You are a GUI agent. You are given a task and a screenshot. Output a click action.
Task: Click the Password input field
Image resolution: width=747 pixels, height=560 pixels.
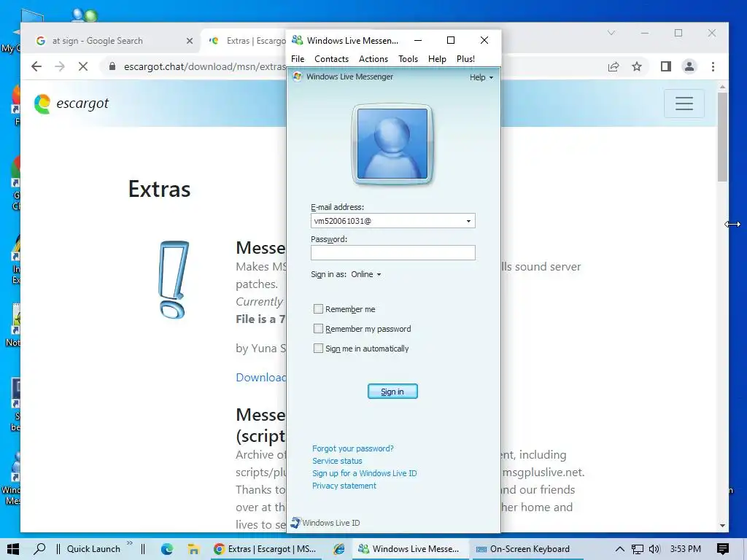(392, 253)
